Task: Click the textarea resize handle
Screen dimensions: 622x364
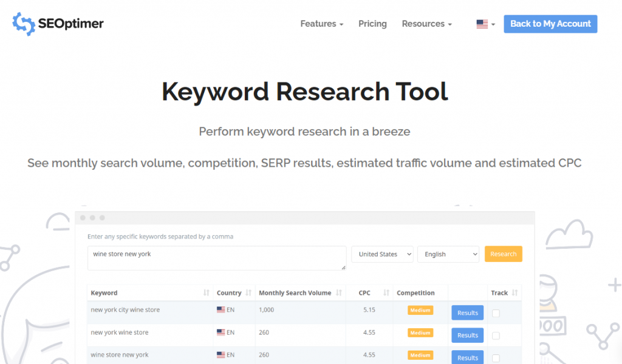Action: (x=343, y=267)
